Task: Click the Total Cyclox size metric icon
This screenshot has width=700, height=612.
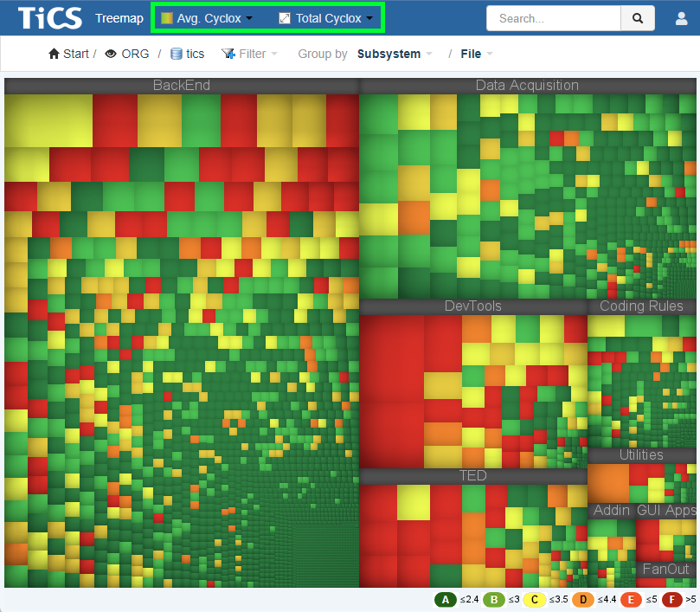Action: pyautogui.click(x=285, y=18)
